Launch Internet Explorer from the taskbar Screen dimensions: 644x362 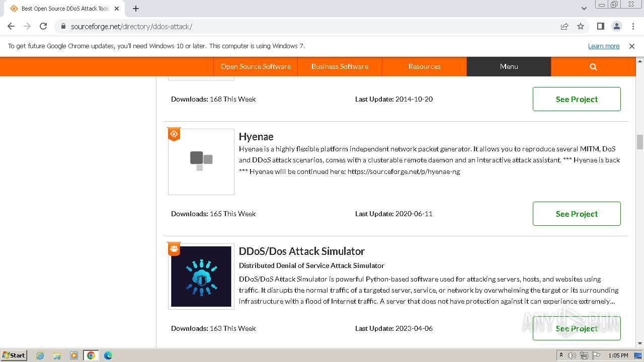coord(40,355)
